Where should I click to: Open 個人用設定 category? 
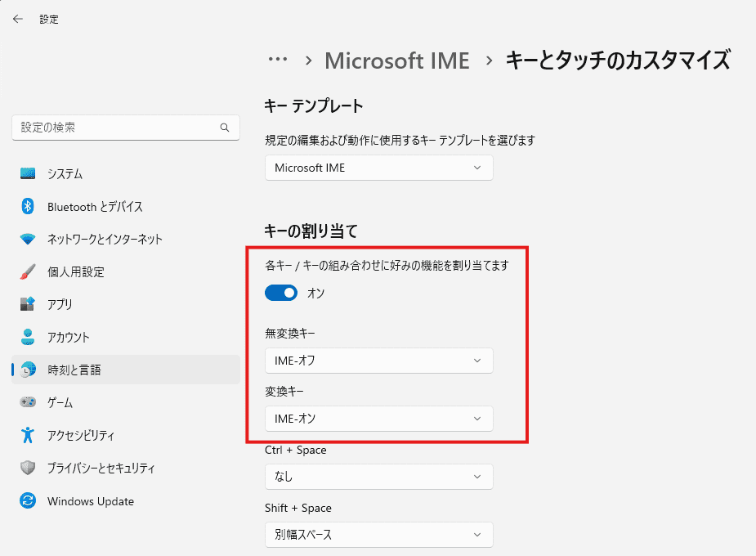(x=126, y=272)
